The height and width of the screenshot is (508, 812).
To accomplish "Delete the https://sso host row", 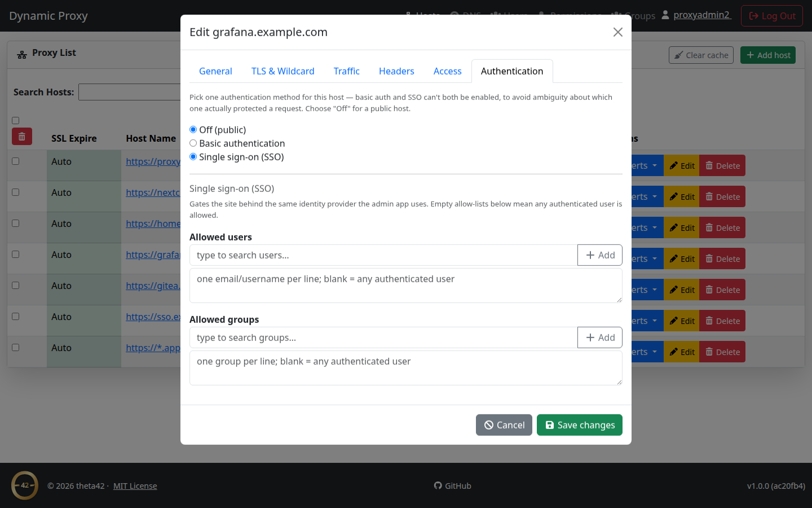I will point(722,321).
